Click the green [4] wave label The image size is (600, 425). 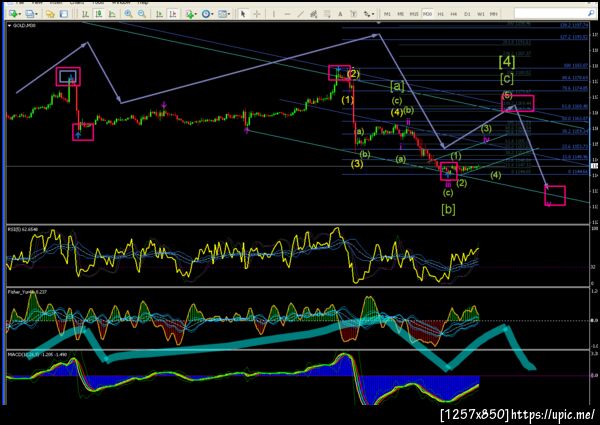[507, 61]
